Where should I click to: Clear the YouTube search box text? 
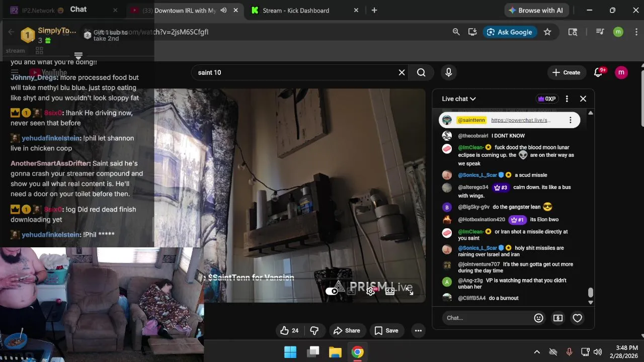click(x=401, y=72)
